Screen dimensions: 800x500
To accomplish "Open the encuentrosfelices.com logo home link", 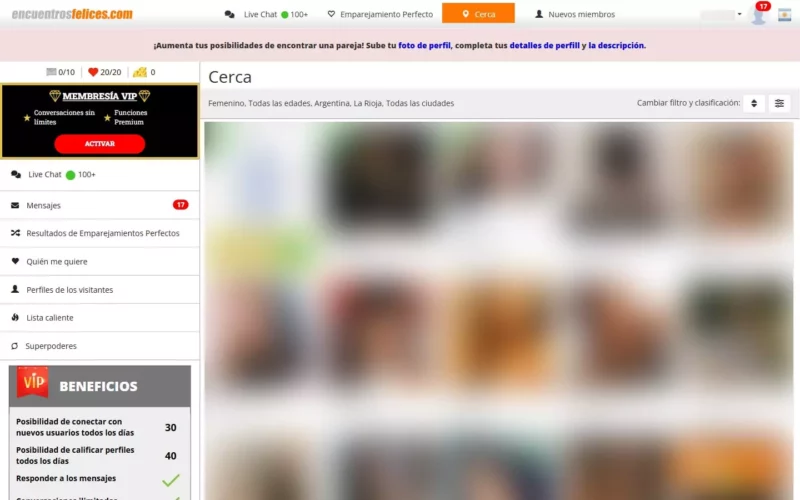I will pos(72,14).
